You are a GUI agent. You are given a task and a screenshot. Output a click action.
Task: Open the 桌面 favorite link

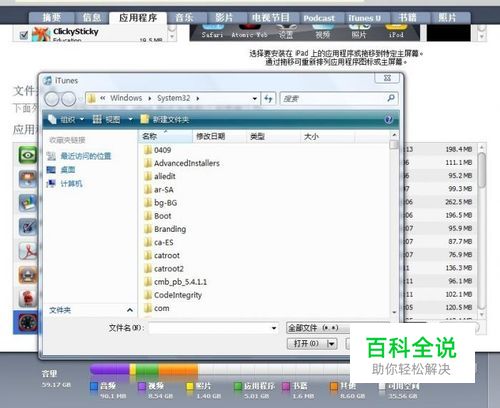62,170
